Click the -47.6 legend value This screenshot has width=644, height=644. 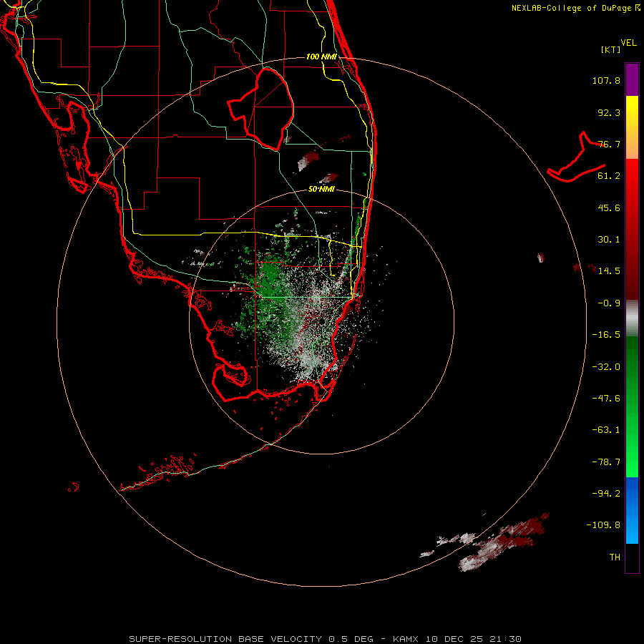pyautogui.click(x=606, y=399)
